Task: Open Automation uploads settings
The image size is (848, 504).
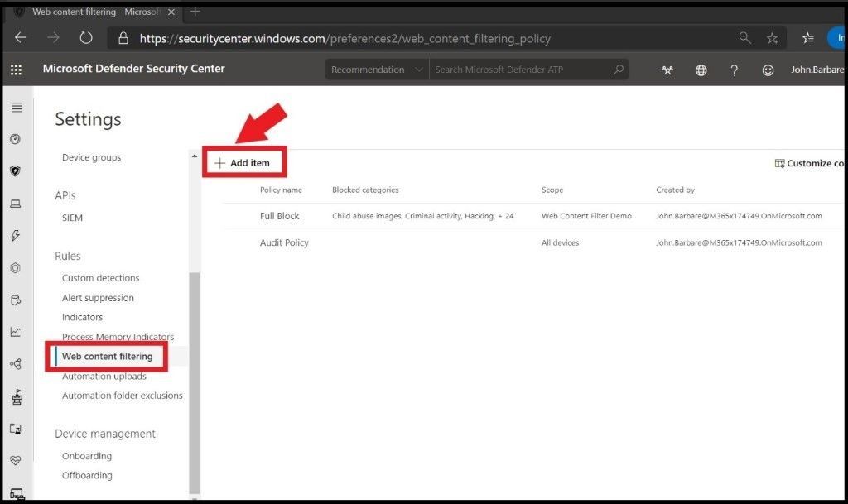Action: pyautogui.click(x=104, y=376)
